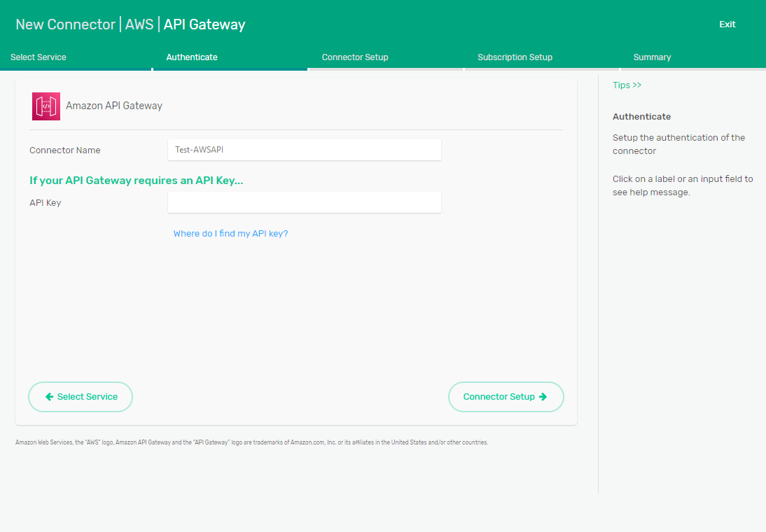Click the right arrow icon on Connector Setup button
This screenshot has height=532, width=766.
543,397
